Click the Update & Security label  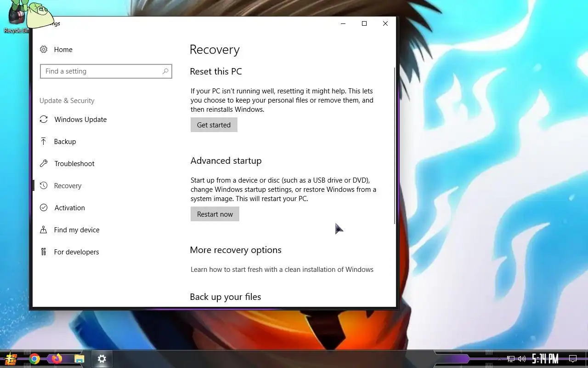(x=67, y=101)
